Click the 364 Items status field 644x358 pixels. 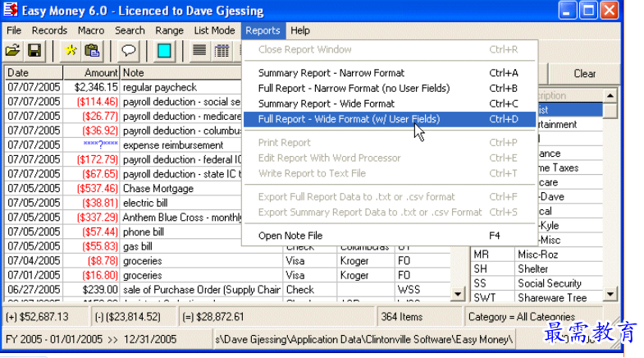pyautogui.click(x=419, y=317)
